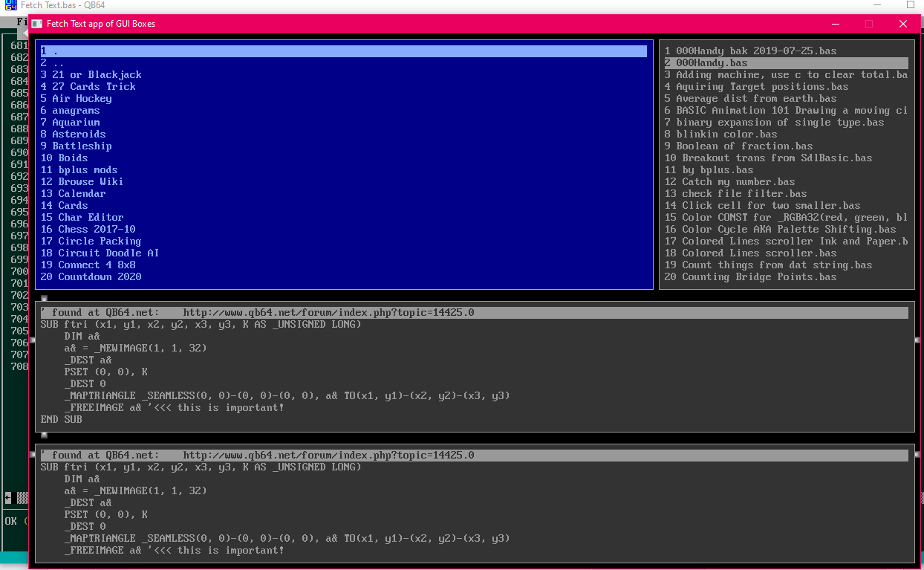The height and width of the screenshot is (570, 924).
Task: Click the small handle between the two code boxes
Action: [x=44, y=435]
